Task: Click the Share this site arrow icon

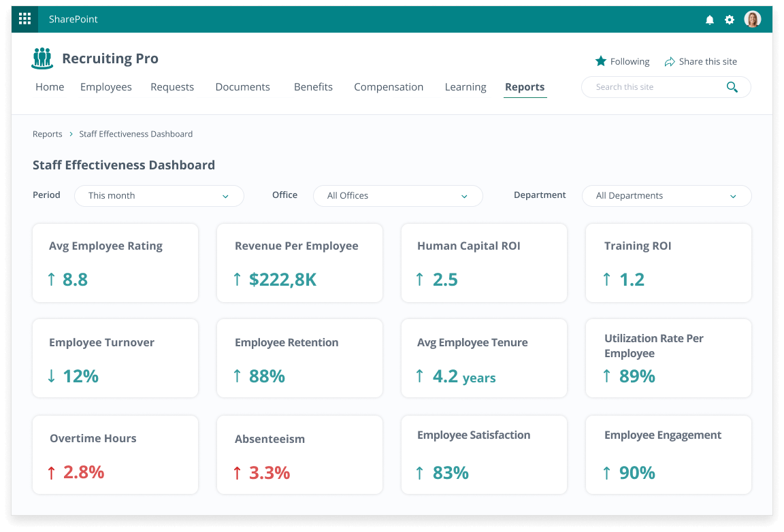Action: pos(670,61)
